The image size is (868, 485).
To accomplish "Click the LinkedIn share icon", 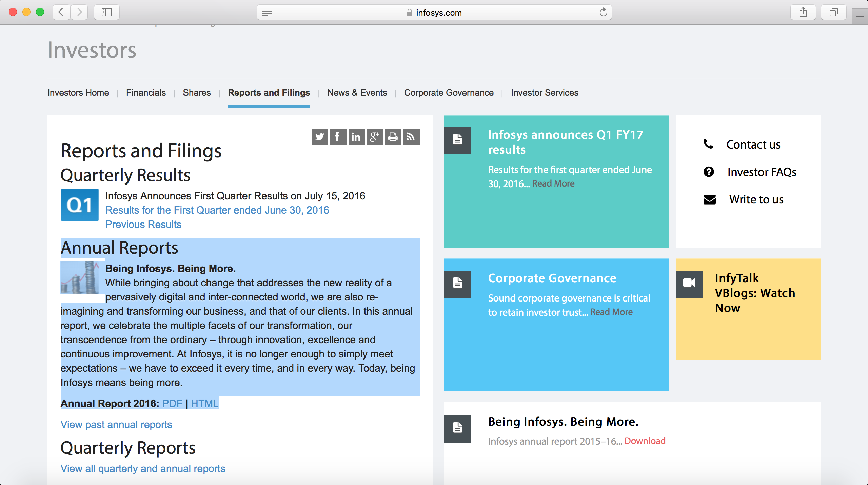I will (355, 136).
